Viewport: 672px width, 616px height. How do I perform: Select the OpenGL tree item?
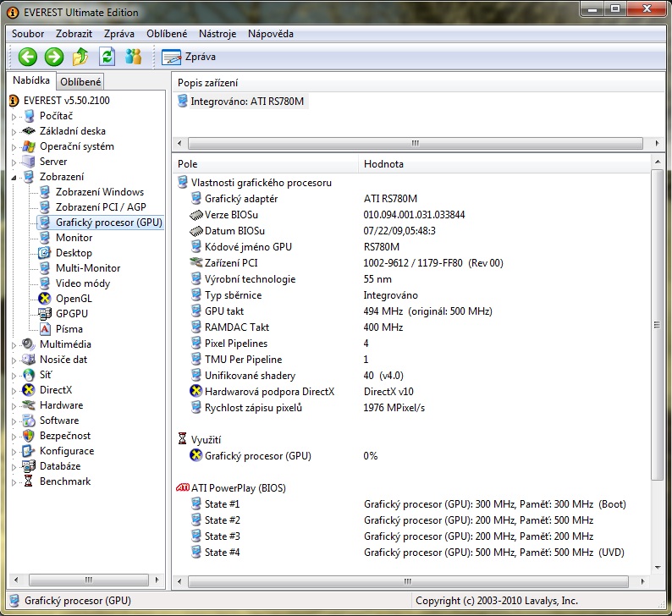tap(74, 299)
